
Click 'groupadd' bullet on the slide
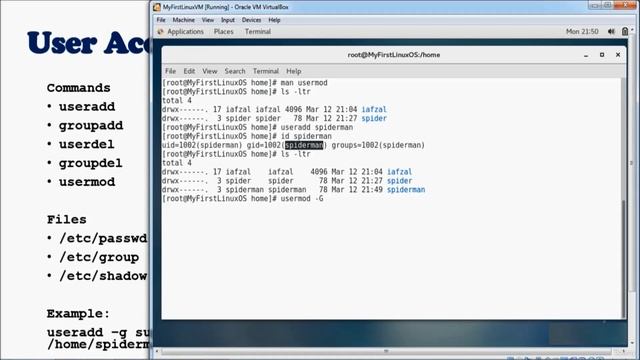91,126
